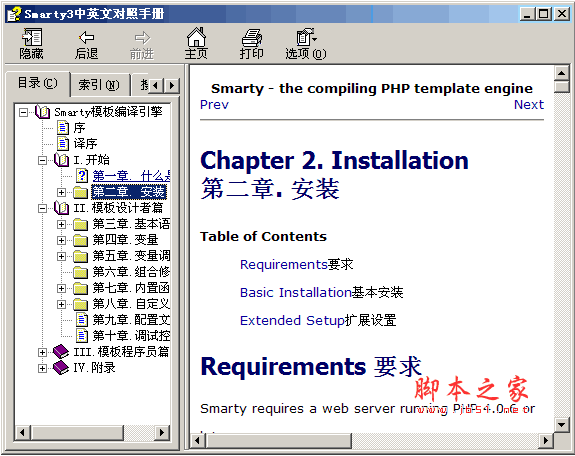This screenshot has width=575, height=456.
Task: Click the content pane scroll-down arrow
Action: pyautogui.click(x=561, y=425)
